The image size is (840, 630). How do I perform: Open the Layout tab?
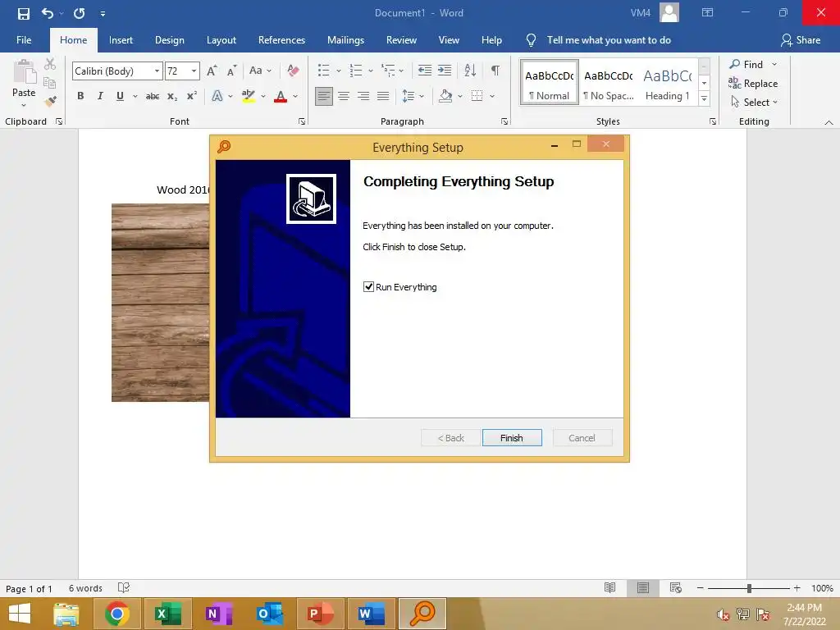[x=221, y=40]
